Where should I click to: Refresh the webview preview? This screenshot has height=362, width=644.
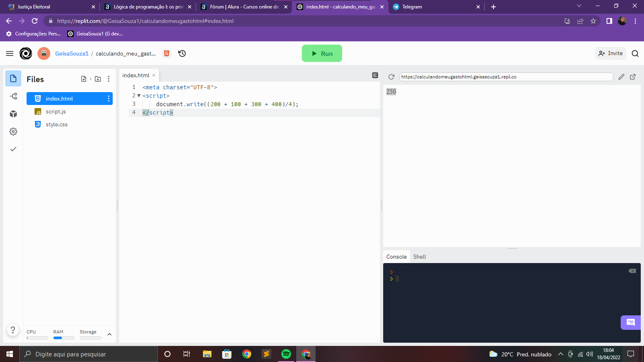point(391,77)
